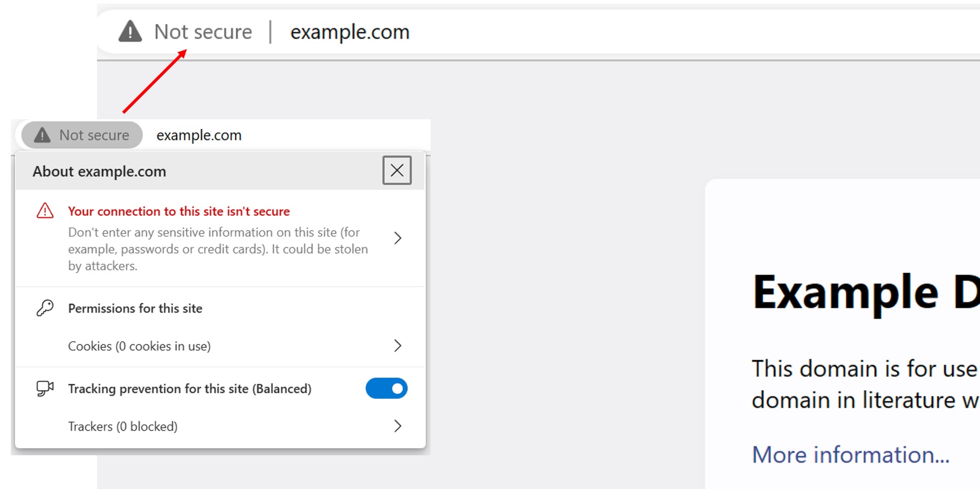Viewport: 980px width, 489px height.
Task: Click the "Tracking prevention for this site" label
Action: coord(189,389)
